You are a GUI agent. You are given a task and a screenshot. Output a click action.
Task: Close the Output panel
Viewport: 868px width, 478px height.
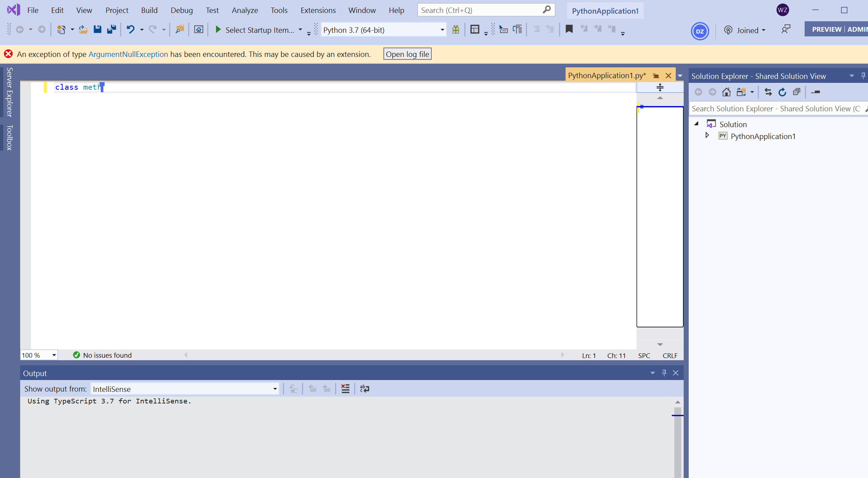(x=676, y=373)
